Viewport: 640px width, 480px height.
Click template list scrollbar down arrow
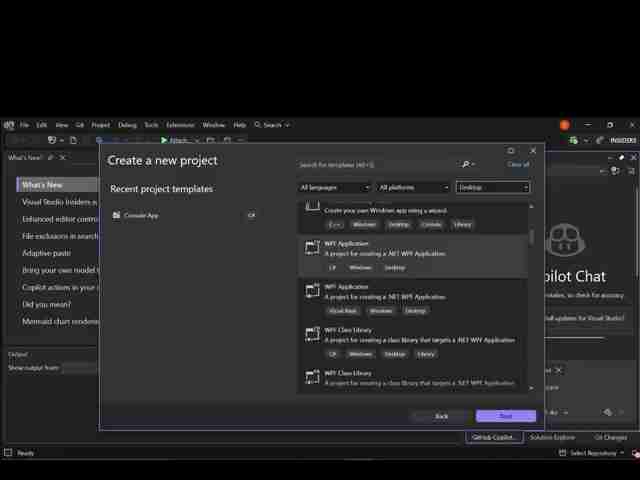(531, 388)
